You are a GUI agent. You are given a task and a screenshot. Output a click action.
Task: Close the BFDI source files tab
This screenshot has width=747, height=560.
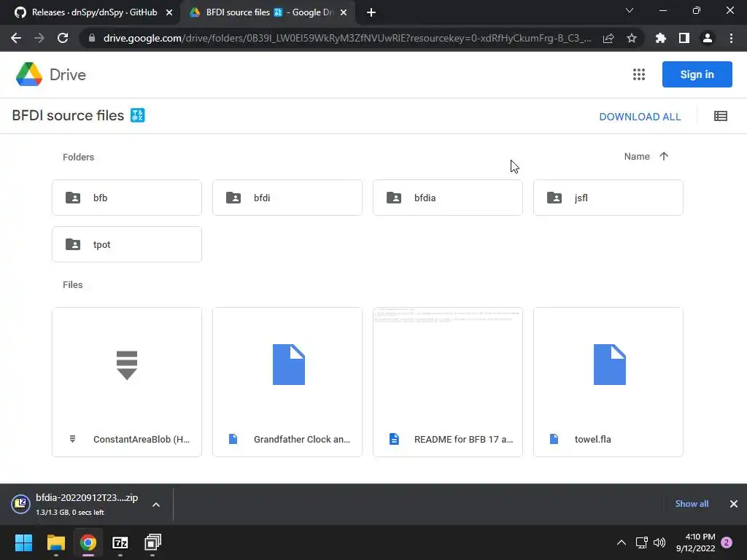click(x=344, y=12)
